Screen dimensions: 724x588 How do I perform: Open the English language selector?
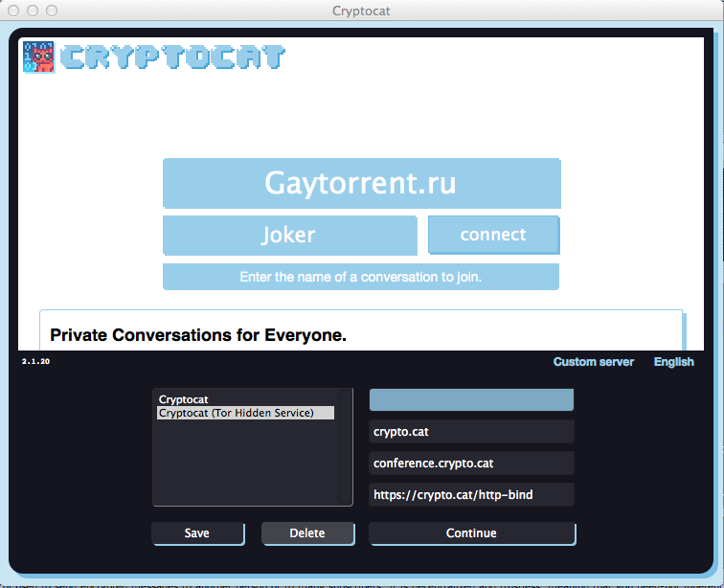673,362
